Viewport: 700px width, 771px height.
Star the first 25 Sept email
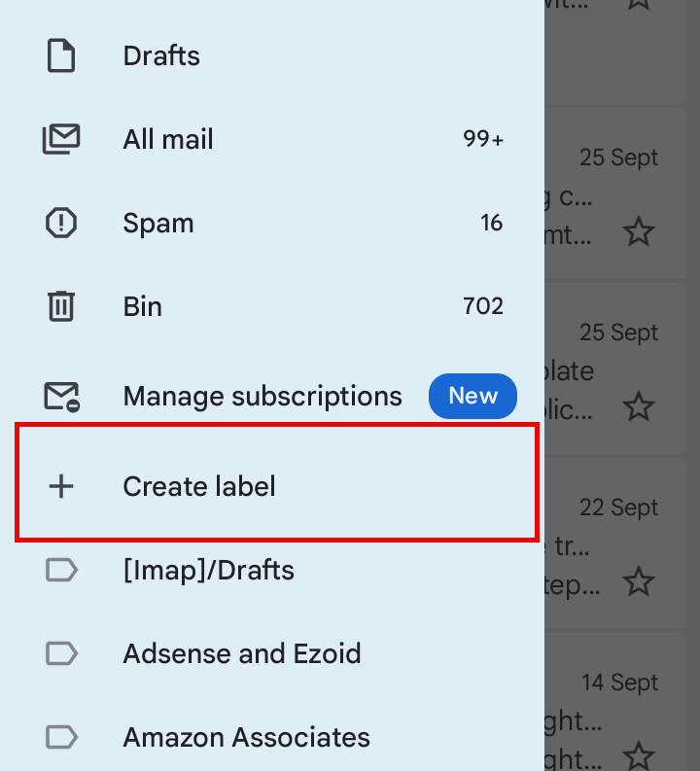pos(639,231)
